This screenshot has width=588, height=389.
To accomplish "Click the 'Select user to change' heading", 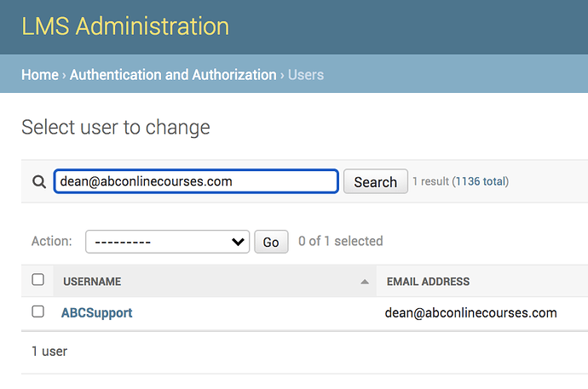I will coord(115,128).
